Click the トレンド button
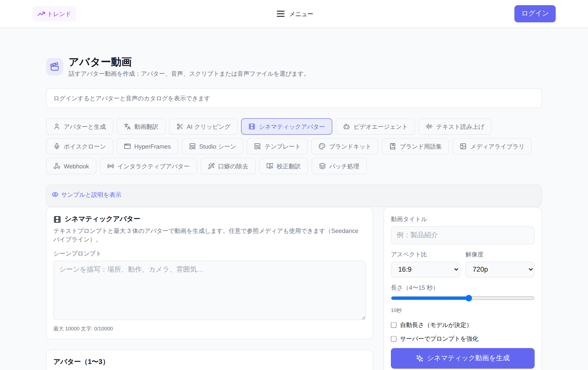588x370 pixels. 54,14
